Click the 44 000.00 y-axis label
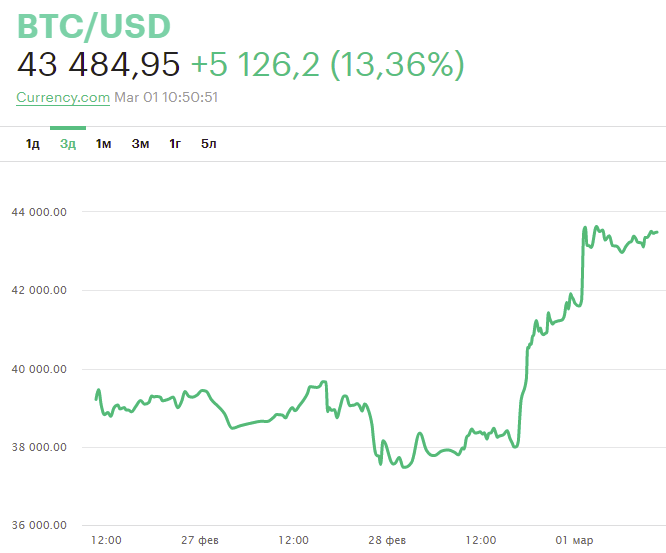The height and width of the screenshot is (553, 666). point(39,212)
